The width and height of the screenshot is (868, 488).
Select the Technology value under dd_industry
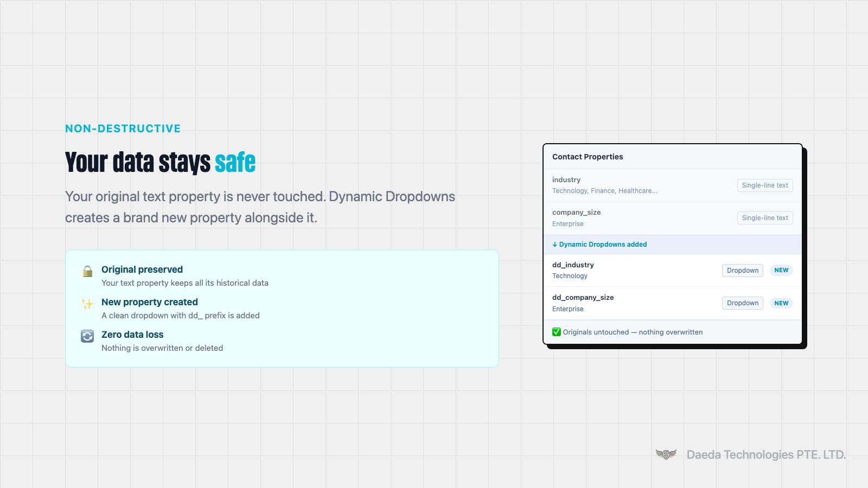[570, 275]
